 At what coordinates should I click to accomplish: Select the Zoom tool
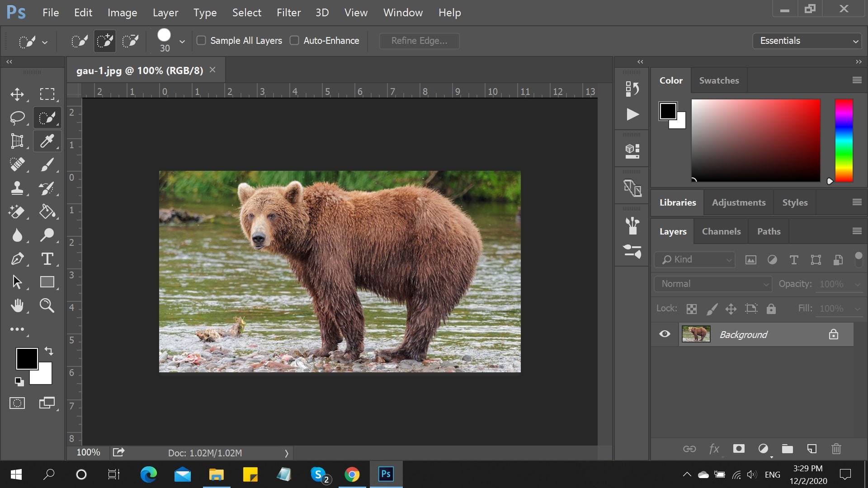[x=47, y=306]
